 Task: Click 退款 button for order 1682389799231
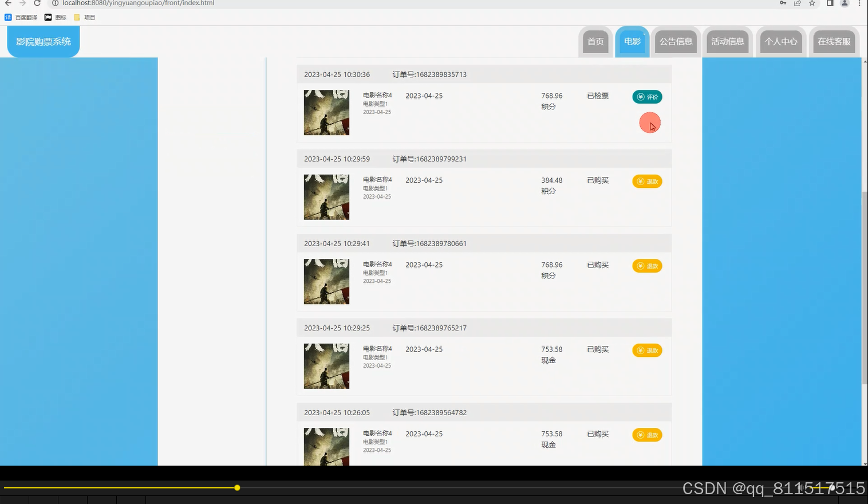point(647,182)
